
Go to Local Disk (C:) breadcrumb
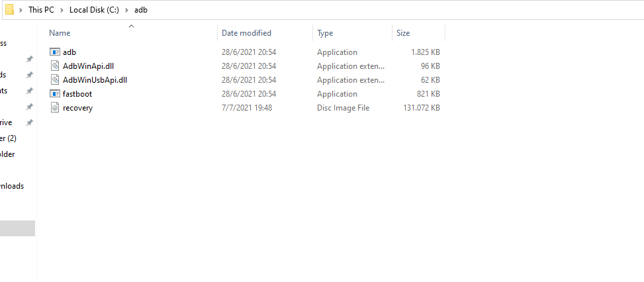tap(94, 10)
